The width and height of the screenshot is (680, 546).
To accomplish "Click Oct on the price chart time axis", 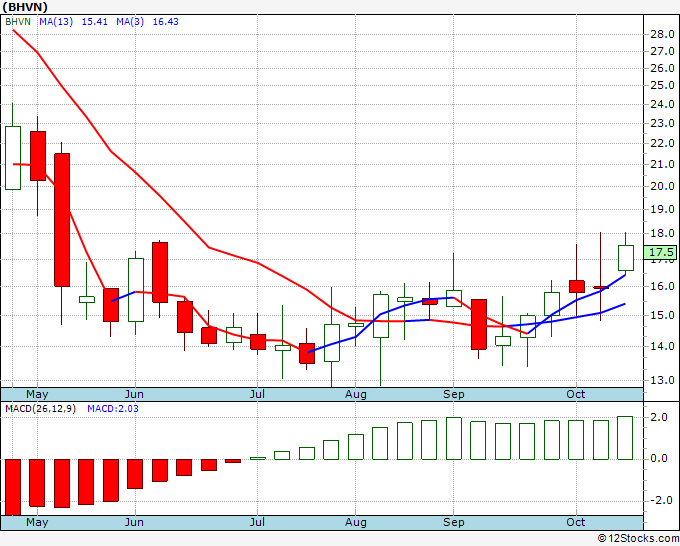I will (575, 394).
